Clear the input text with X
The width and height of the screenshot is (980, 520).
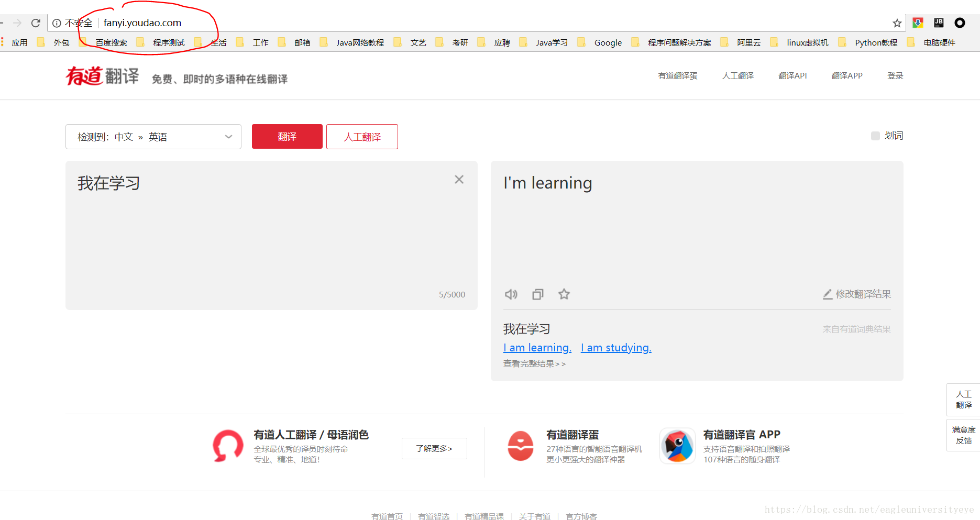(459, 180)
